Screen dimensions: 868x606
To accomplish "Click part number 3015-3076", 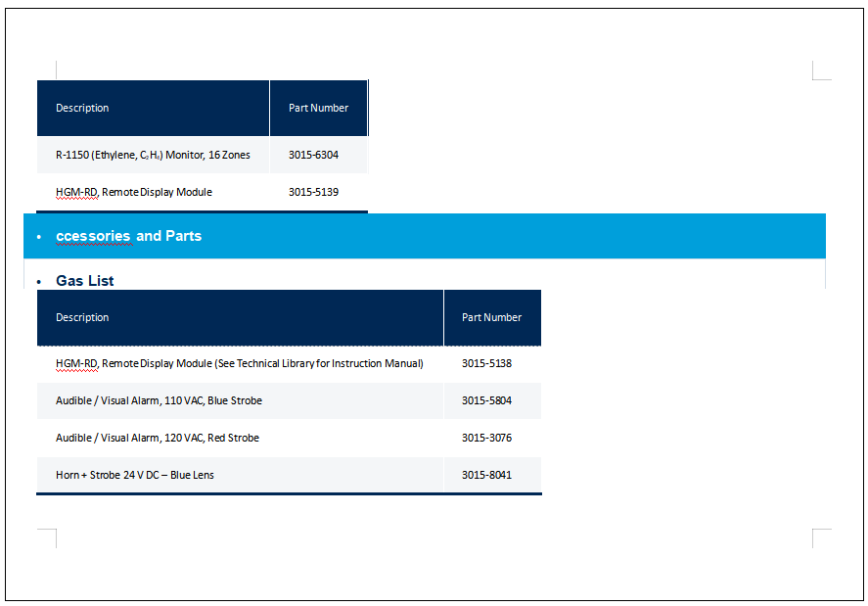I will click(487, 438).
